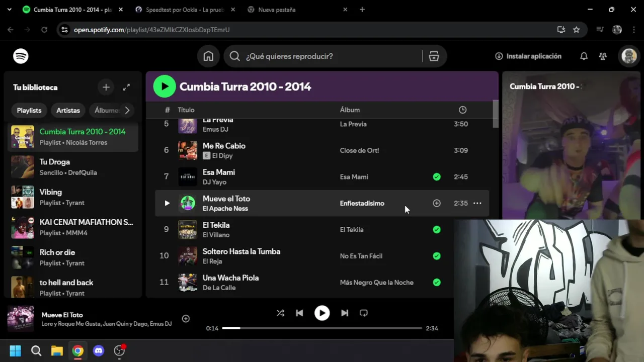Click the now playing album cover
This screenshot has width=644, height=362.
21,319
